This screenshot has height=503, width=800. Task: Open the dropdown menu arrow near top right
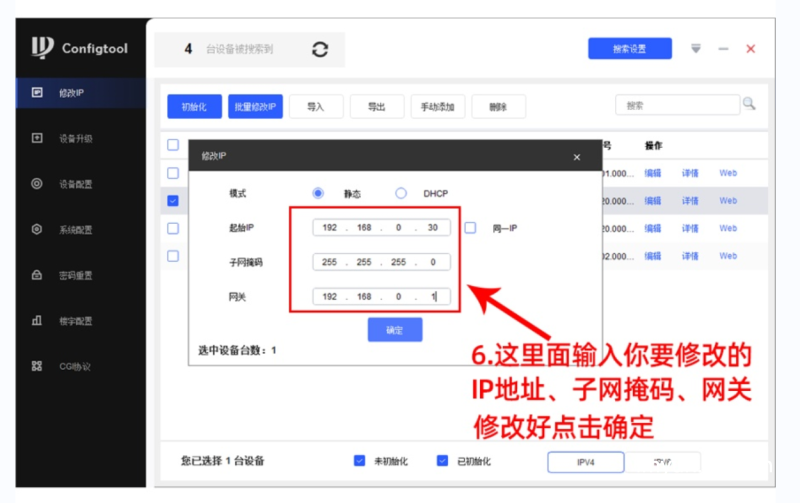tap(695, 48)
